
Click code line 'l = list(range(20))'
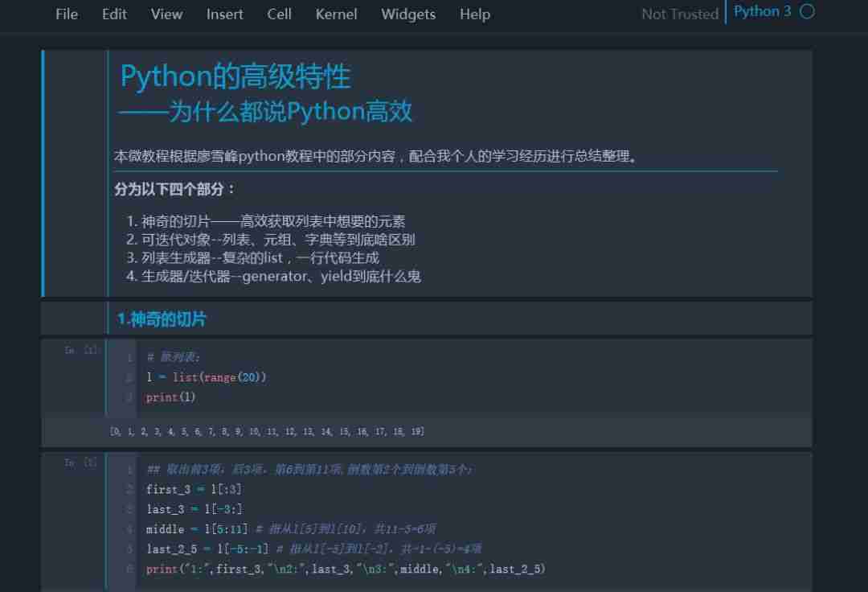tap(206, 377)
